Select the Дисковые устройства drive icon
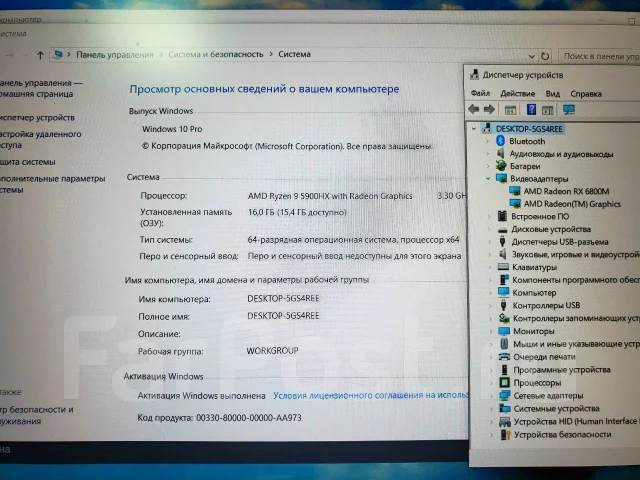 pyautogui.click(x=502, y=229)
